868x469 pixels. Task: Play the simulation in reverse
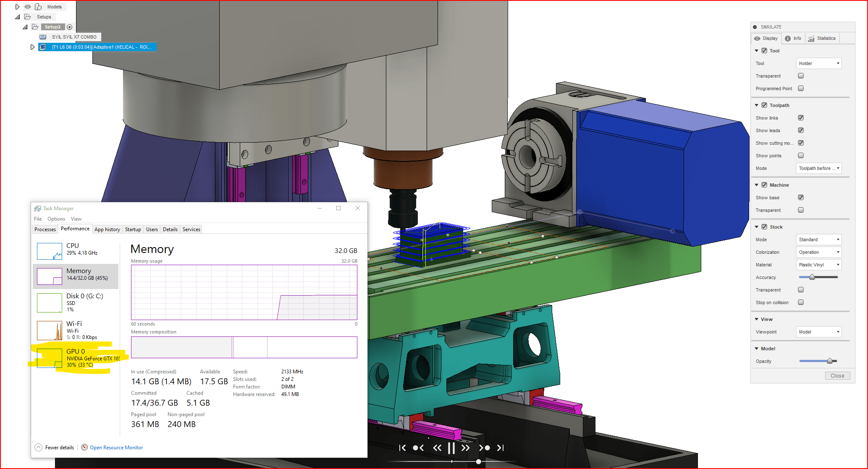click(x=437, y=448)
